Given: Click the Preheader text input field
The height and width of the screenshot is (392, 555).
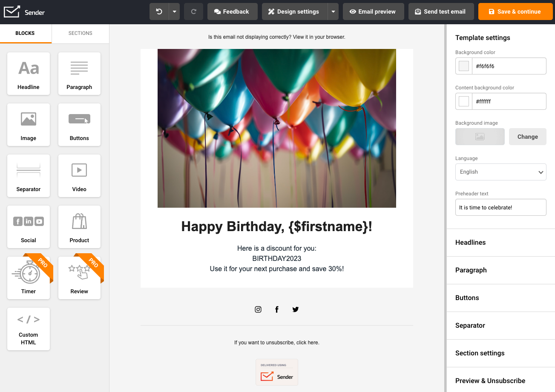Looking at the screenshot, I should coord(500,207).
